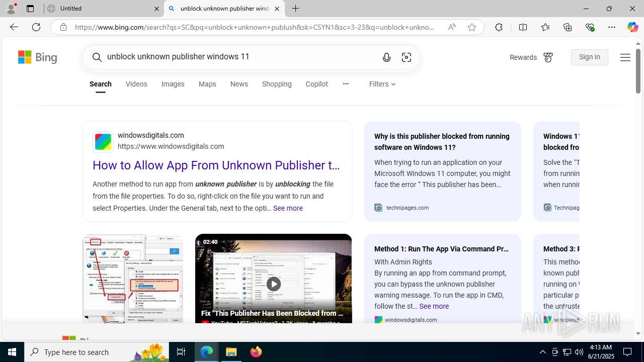Expand See more in Method 1 card
The height and width of the screenshot is (362, 644).
[x=434, y=306]
